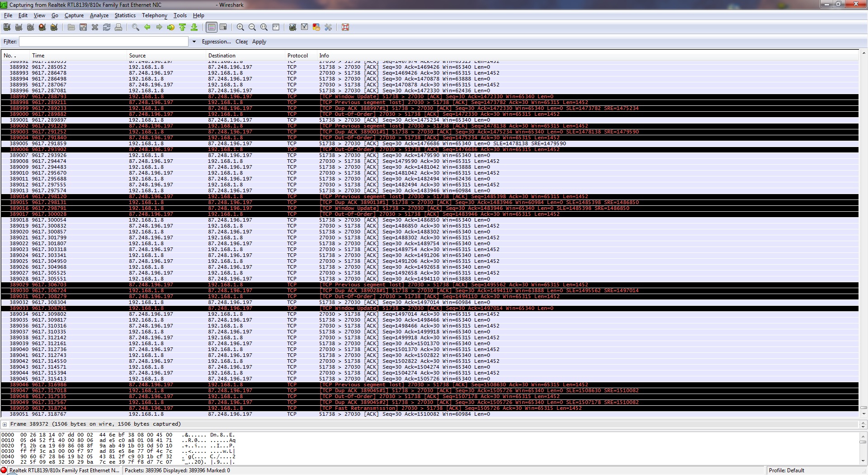Toggle packet list colorization
The image size is (868, 475).
pos(211,28)
